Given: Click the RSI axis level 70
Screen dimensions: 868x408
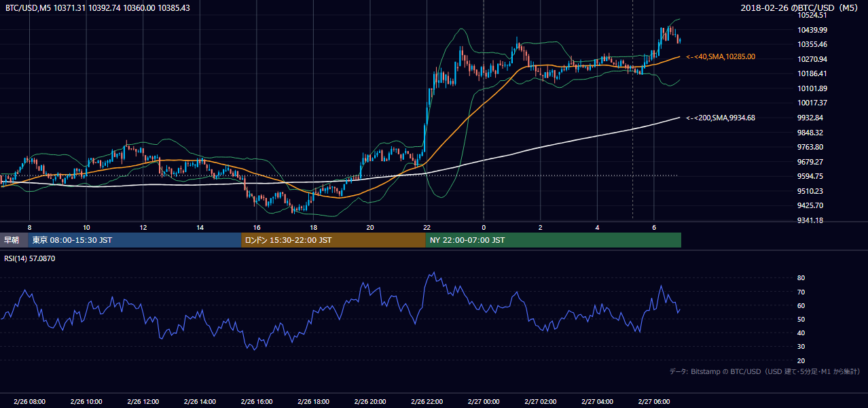Looking at the screenshot, I should (x=801, y=292).
